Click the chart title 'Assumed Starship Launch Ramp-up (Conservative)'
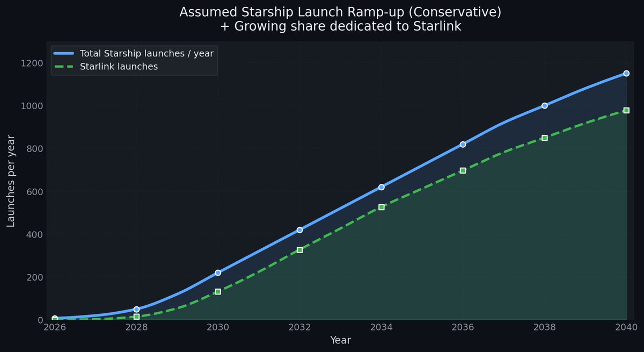 coord(340,12)
